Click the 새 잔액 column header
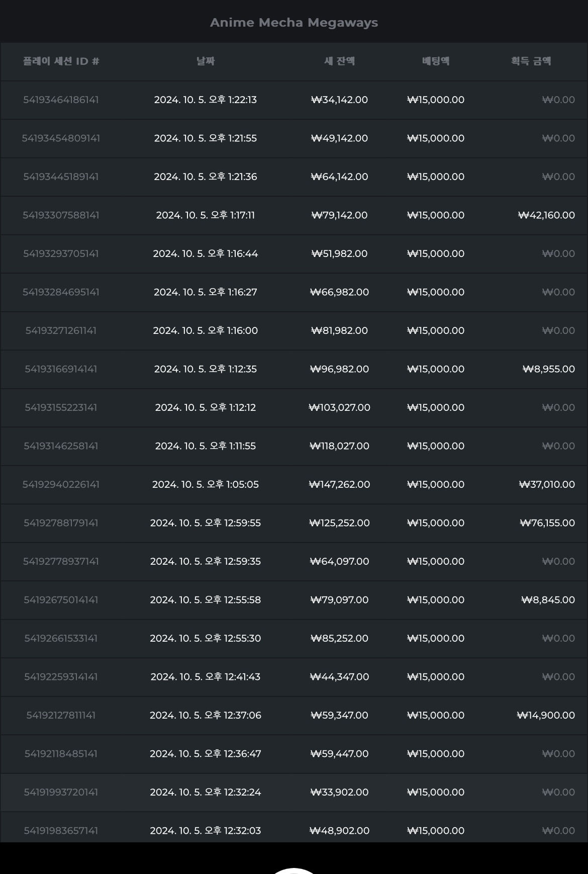This screenshot has height=874, width=588. [x=340, y=61]
